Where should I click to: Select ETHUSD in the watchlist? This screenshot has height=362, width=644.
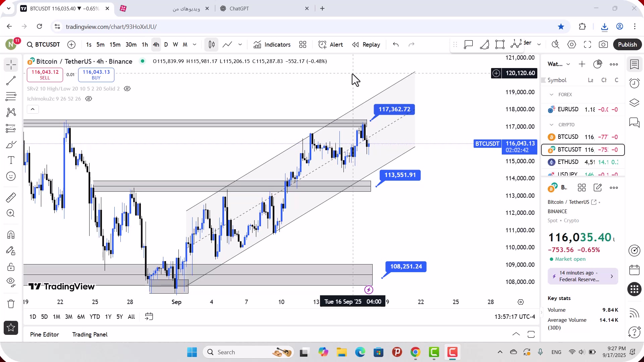pos(583,162)
